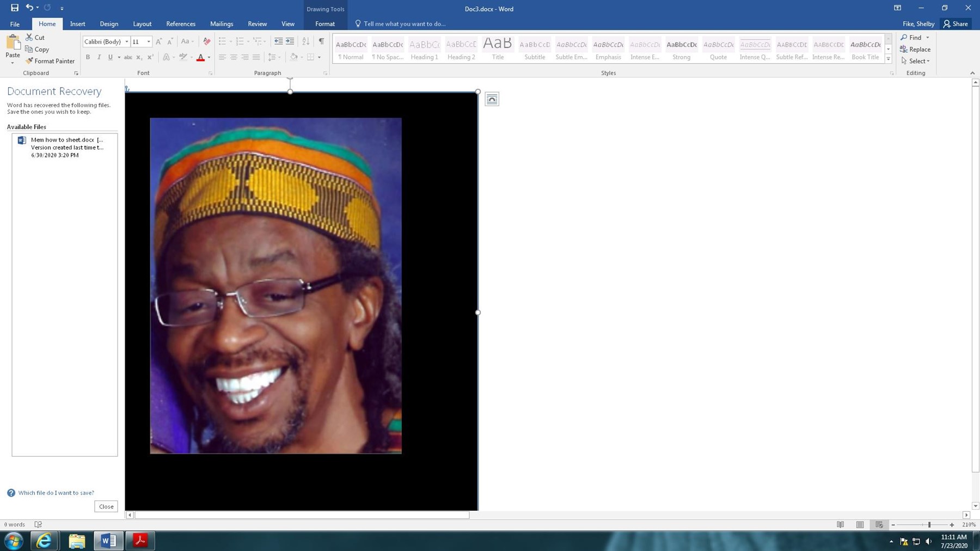This screenshot has height=551, width=980.
Task: Click the Center alignment icon
Action: (x=234, y=57)
